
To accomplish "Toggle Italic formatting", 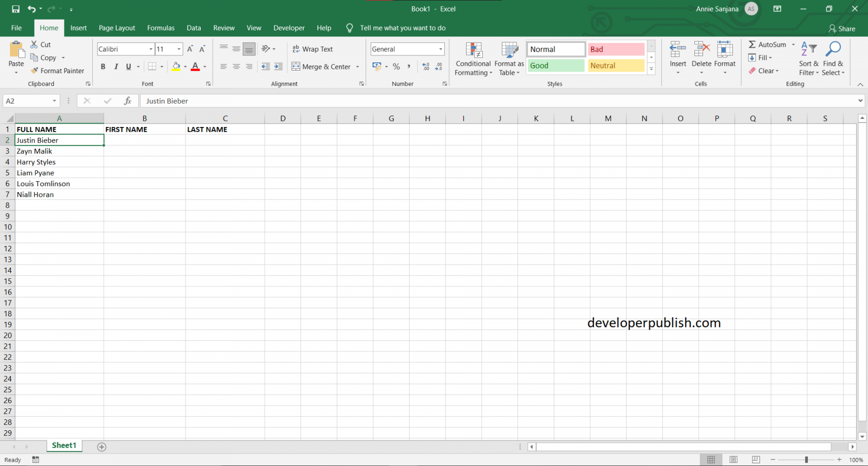I will coord(116,67).
